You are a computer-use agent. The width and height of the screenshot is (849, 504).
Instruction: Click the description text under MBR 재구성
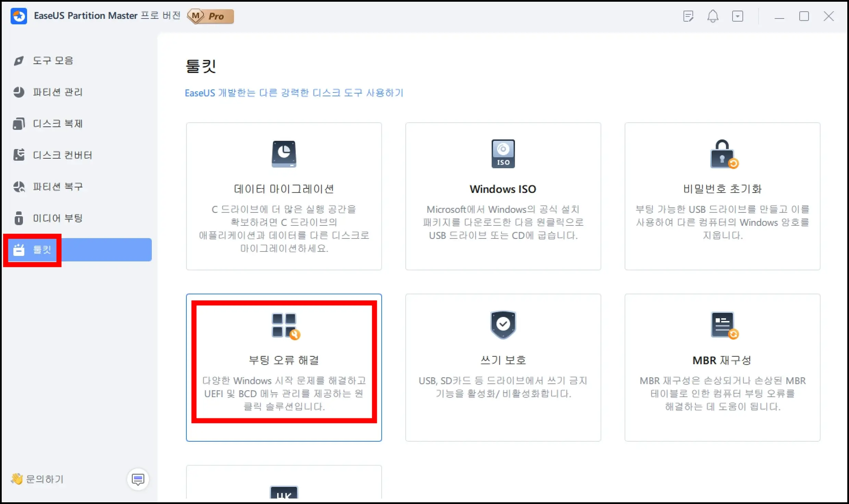pos(722,394)
